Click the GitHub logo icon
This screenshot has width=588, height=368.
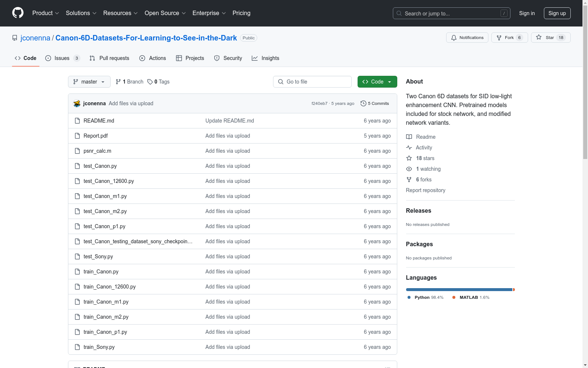point(18,13)
